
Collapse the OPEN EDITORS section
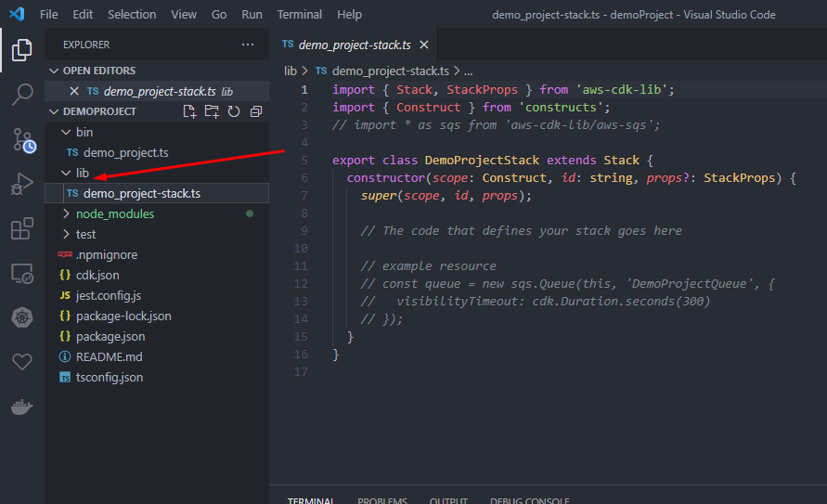tap(54, 71)
